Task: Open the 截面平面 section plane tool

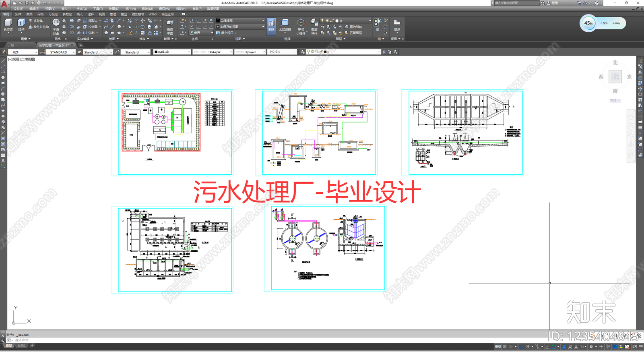Action: [170, 27]
